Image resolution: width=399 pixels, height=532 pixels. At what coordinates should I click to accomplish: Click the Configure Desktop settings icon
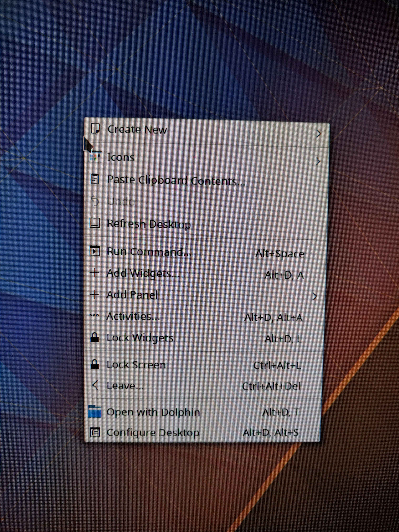pyautogui.click(x=95, y=433)
